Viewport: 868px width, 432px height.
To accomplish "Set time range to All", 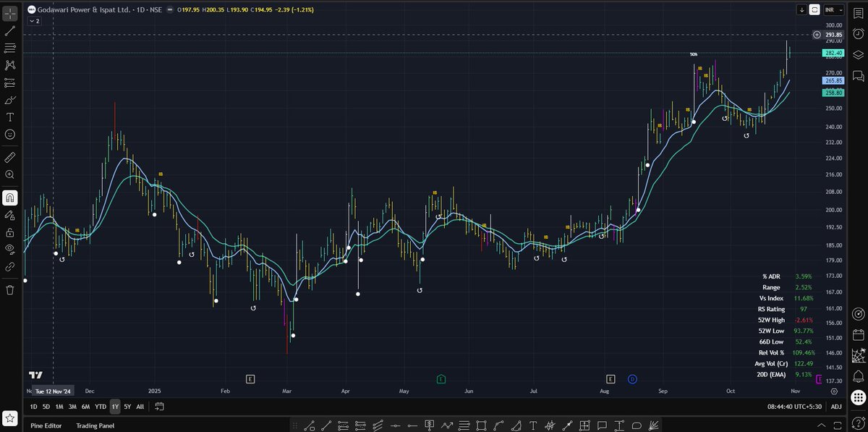I will click(x=140, y=407).
